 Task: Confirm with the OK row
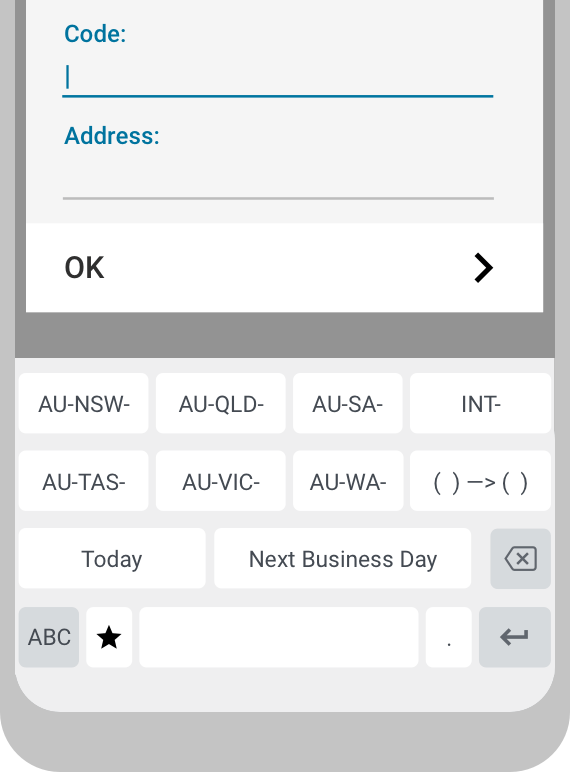pos(285,268)
